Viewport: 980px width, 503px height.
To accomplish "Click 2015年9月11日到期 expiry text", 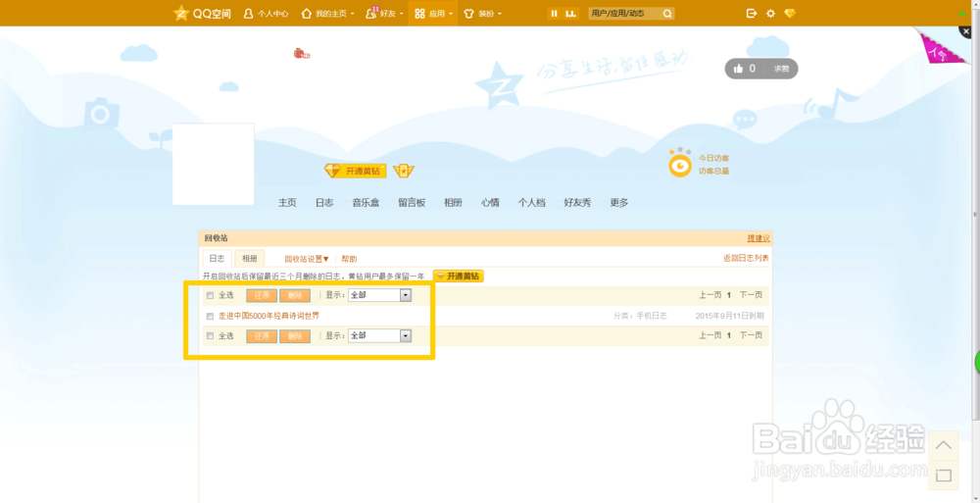I will 729,316.
